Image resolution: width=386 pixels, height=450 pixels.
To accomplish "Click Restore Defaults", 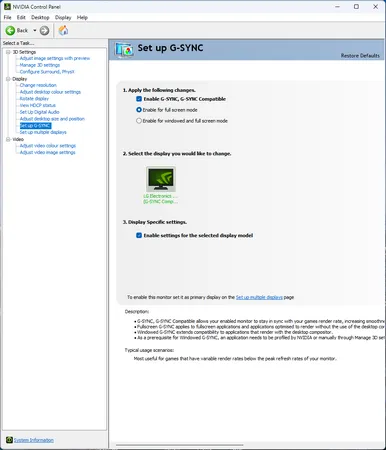I will pos(360,56).
